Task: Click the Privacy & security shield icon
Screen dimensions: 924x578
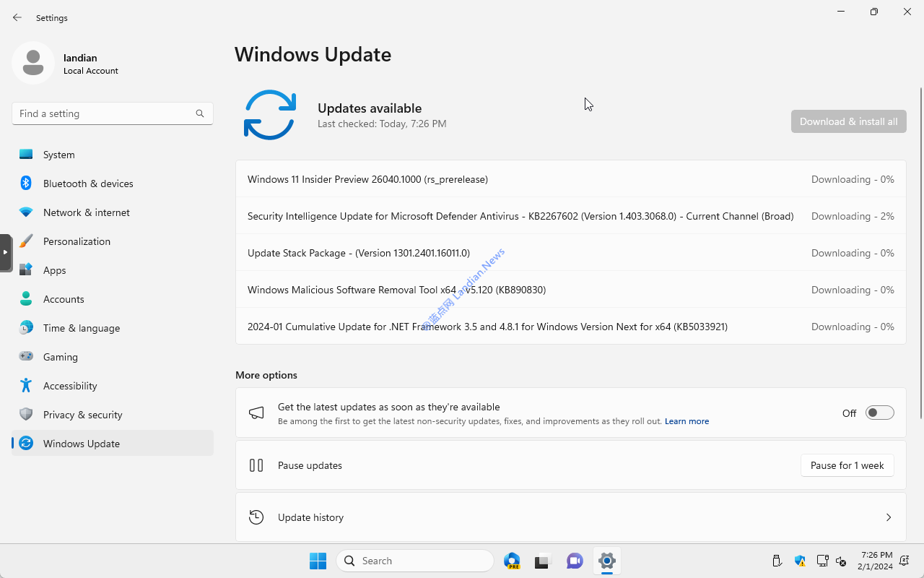Action: point(26,415)
